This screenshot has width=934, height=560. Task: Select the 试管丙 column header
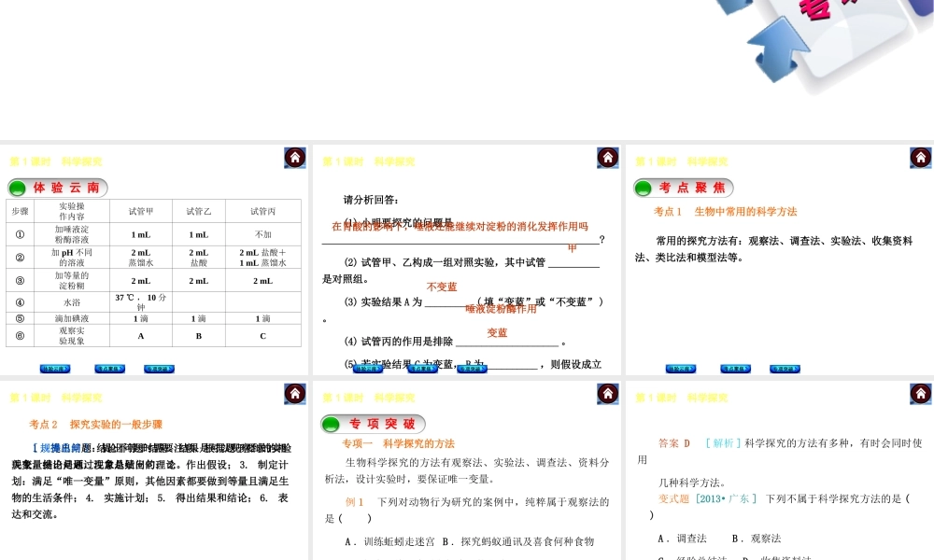pos(263,211)
